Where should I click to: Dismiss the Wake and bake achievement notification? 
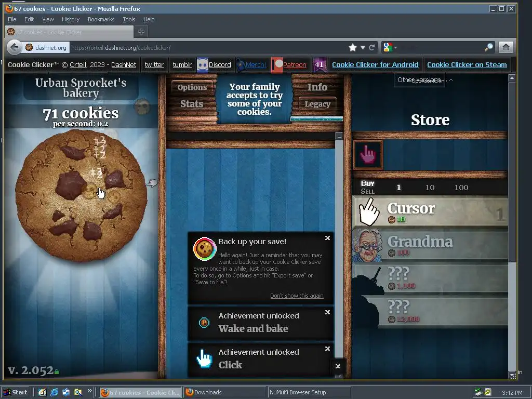(x=327, y=312)
